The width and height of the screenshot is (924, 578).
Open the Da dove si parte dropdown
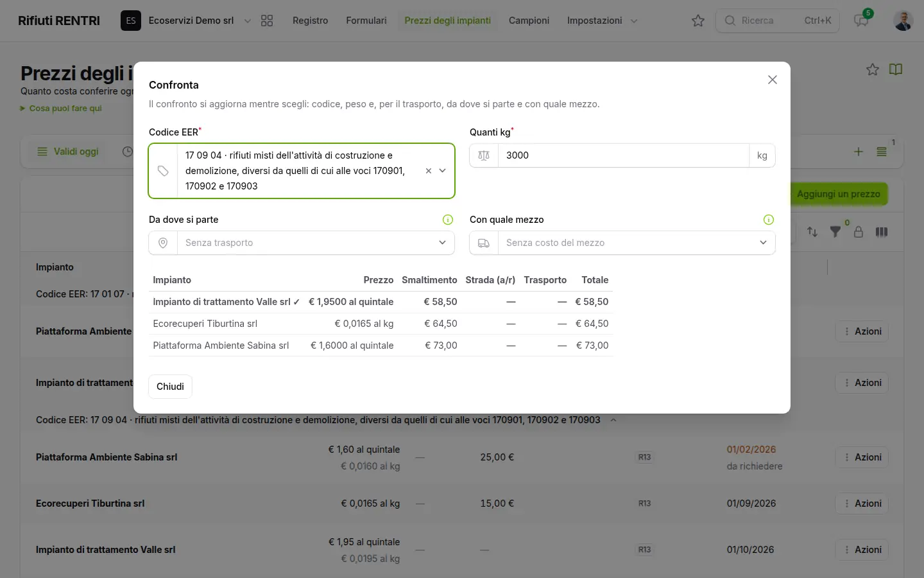[302, 243]
